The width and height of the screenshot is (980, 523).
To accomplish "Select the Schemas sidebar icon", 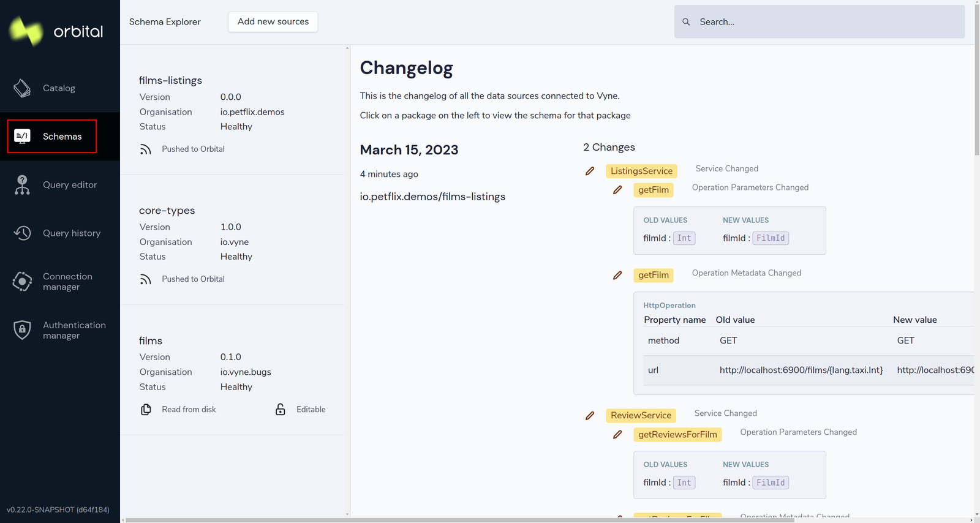I will point(22,136).
